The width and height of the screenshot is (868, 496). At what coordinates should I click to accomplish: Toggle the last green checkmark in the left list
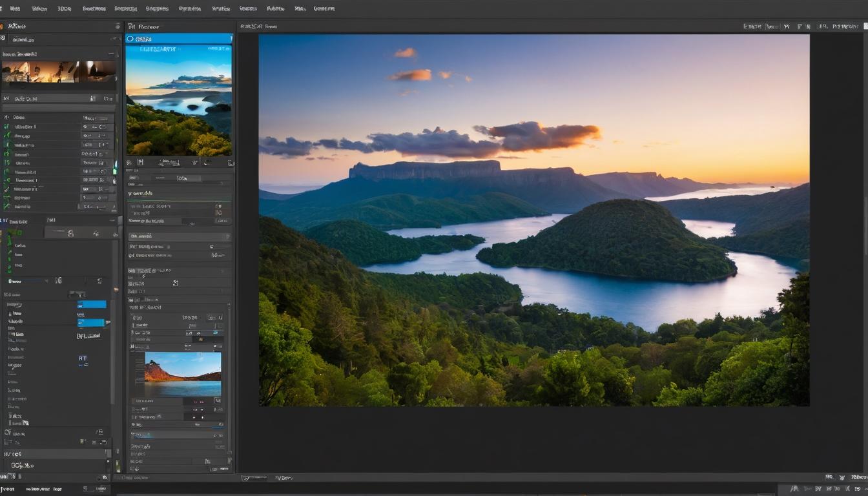7,207
